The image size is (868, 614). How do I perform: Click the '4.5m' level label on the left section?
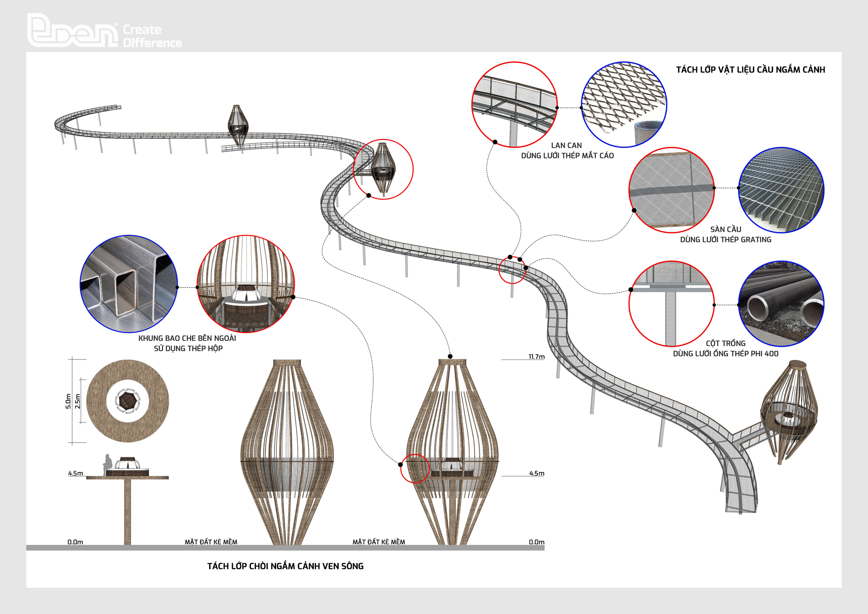76,473
